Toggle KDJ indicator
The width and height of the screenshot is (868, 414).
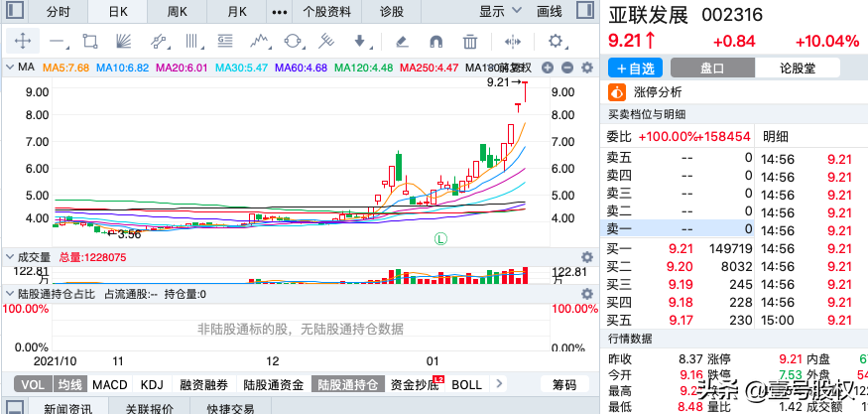pos(152,384)
